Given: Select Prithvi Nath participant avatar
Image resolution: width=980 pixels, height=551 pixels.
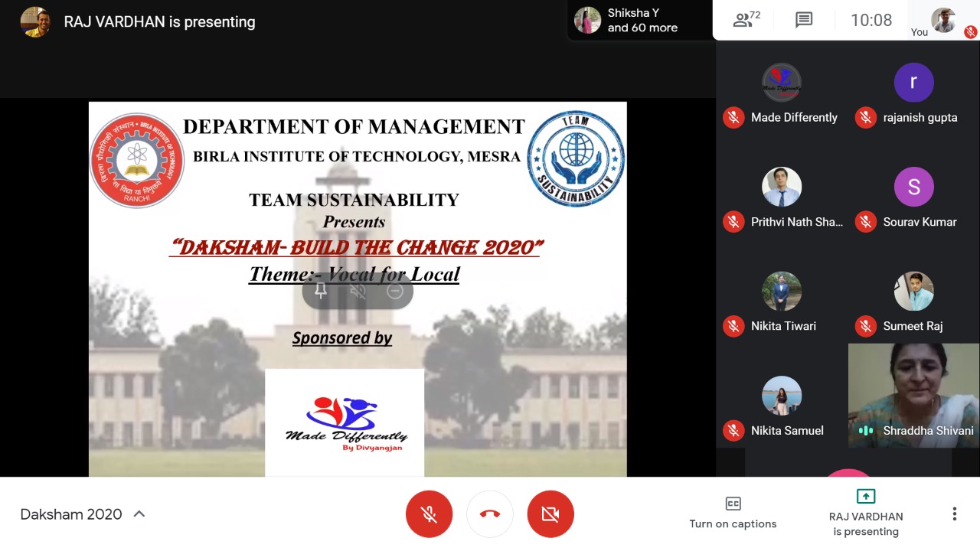Looking at the screenshot, I should (782, 187).
